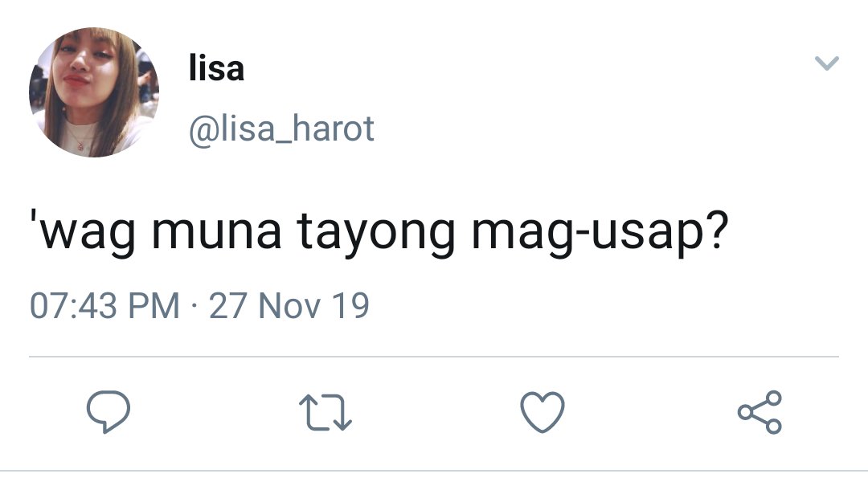View the avatar photo of lisa_harot
The height and width of the screenshot is (486, 868).
click(94, 92)
